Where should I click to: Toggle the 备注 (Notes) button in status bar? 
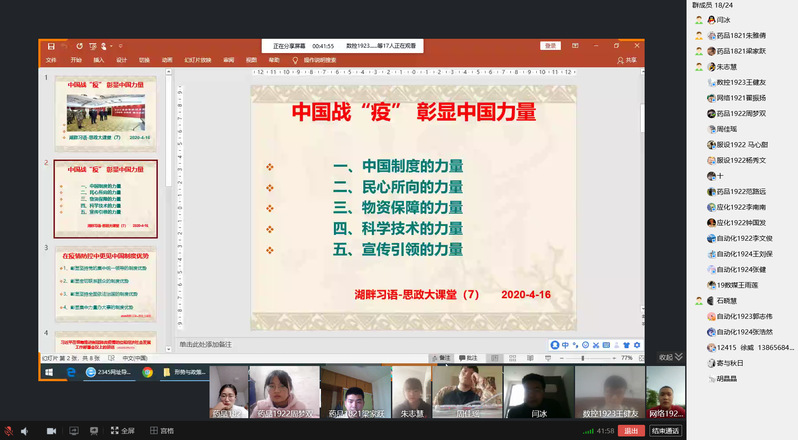(x=441, y=358)
